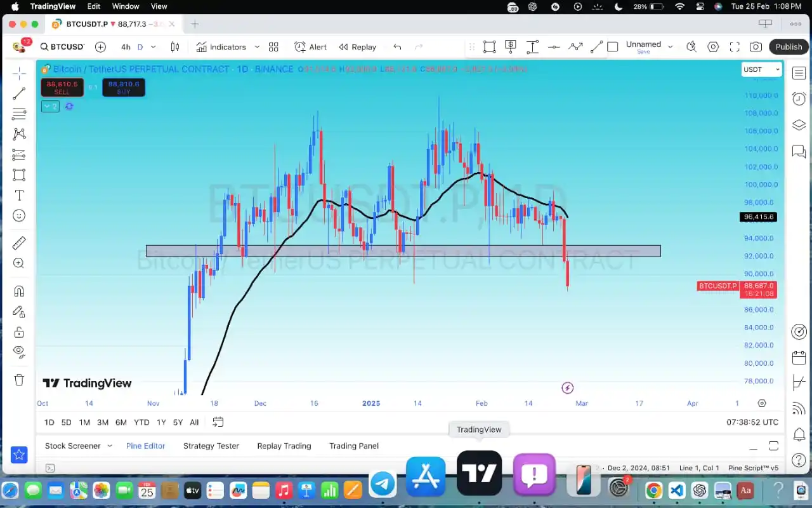Open the object tree layers panel

point(799,125)
